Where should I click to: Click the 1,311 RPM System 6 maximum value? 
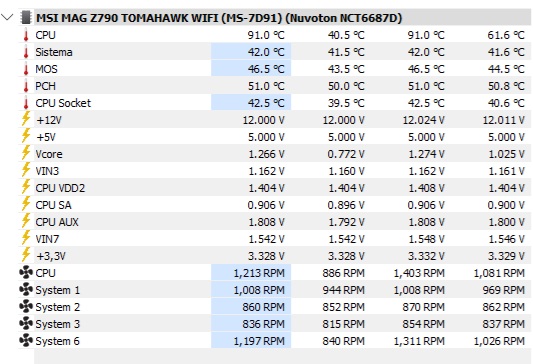pos(419,341)
